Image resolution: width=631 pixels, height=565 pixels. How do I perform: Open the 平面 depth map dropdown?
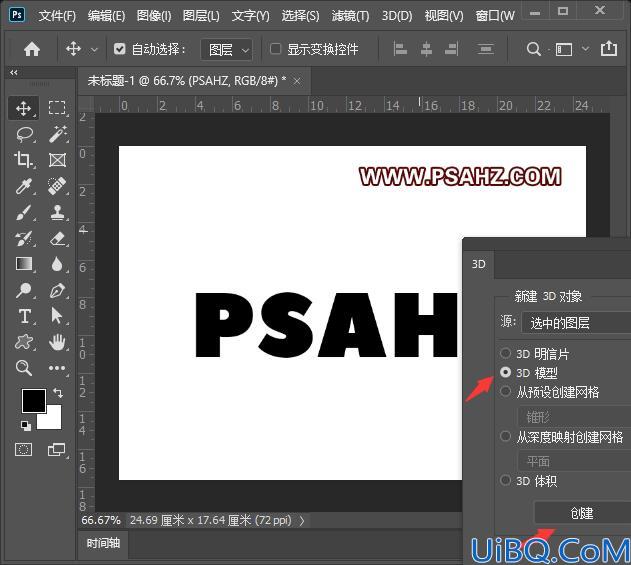[574, 461]
